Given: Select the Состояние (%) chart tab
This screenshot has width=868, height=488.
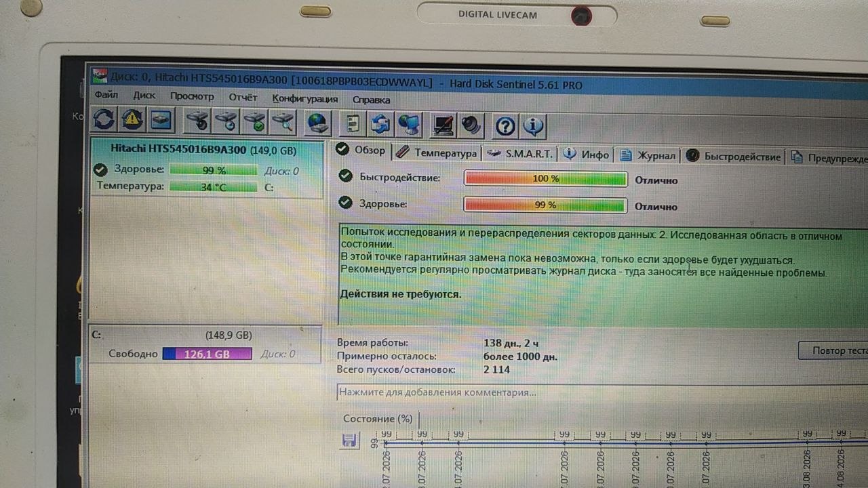Looking at the screenshot, I should click(x=378, y=419).
